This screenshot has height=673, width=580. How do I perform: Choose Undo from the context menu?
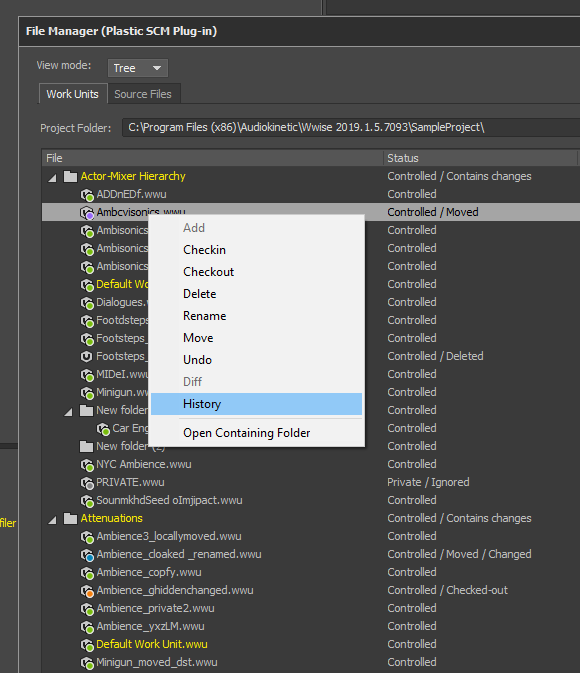(256, 360)
